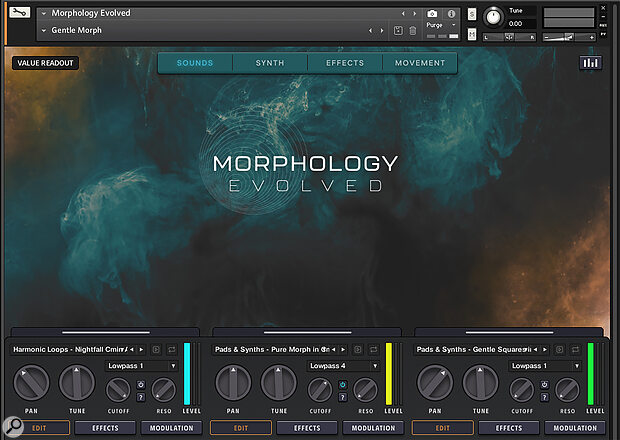Click EFFECTS on the Gentle Square layer
This screenshot has height=440, width=620.
coord(509,428)
